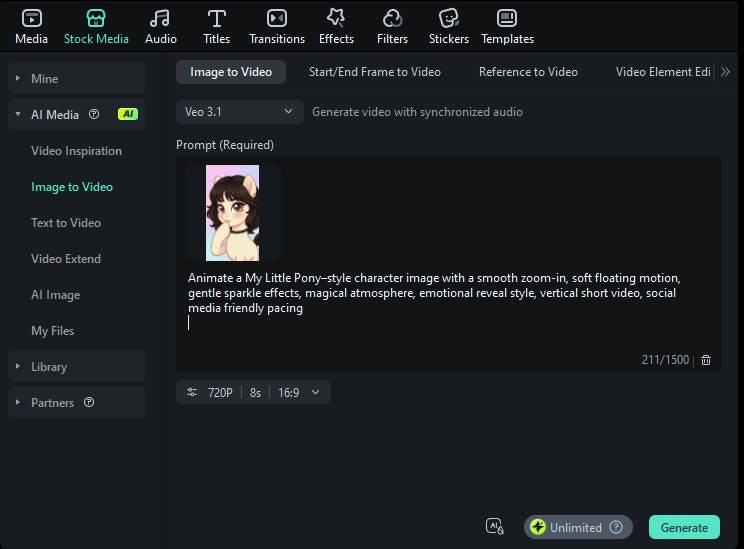
Task: Click the 720P resolution value
Action: click(220, 393)
